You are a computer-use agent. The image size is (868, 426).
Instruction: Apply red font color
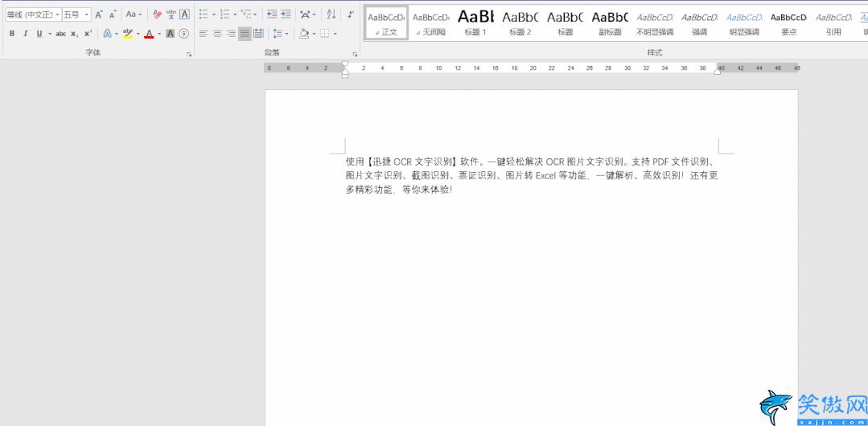coord(149,34)
